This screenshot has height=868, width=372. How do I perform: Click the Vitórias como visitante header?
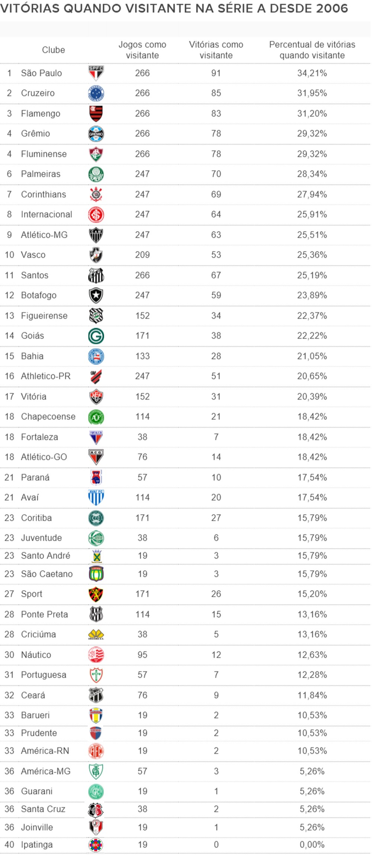[x=216, y=50]
